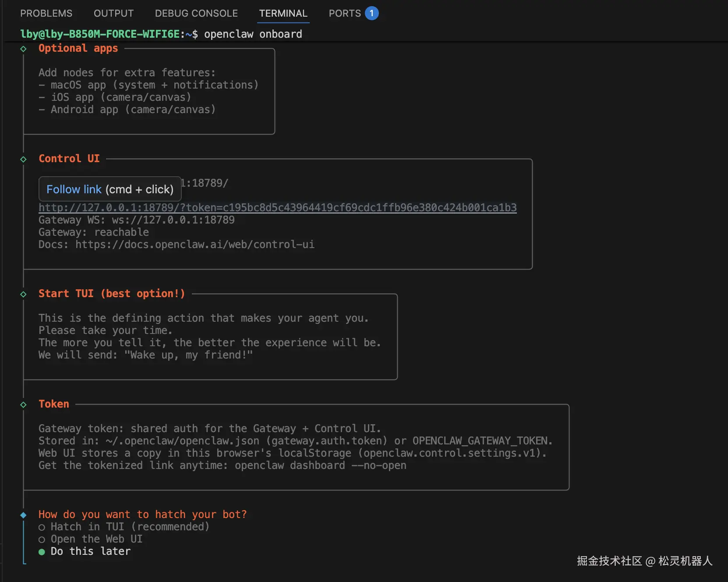This screenshot has height=582, width=728.
Task: Open the docs.openclaw.ai control-ui link
Action: point(195,245)
